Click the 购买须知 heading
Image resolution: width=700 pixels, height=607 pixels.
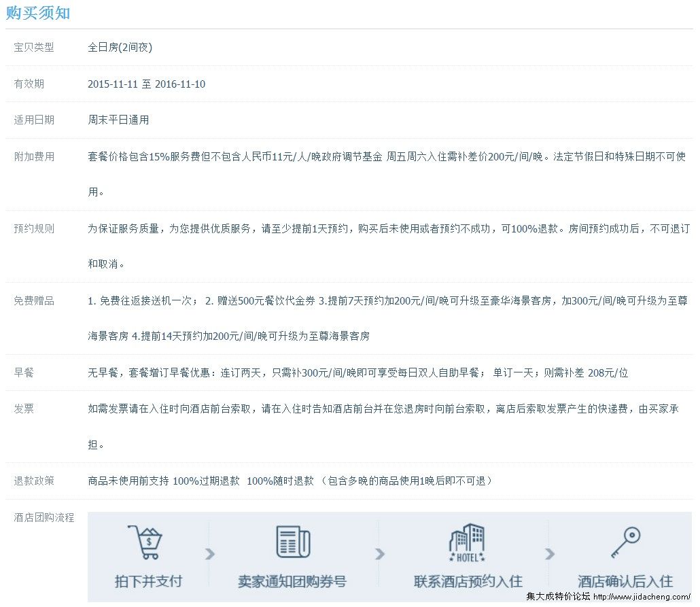click(x=38, y=13)
